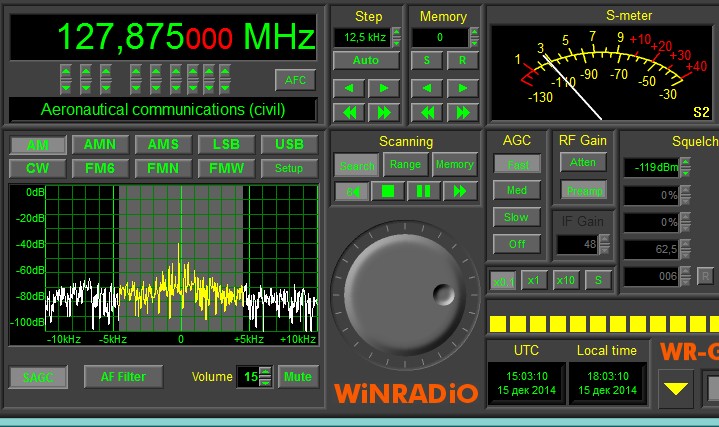The image size is (719, 427).
Task: Click the large round tuning knob
Action: pyautogui.click(x=404, y=292)
